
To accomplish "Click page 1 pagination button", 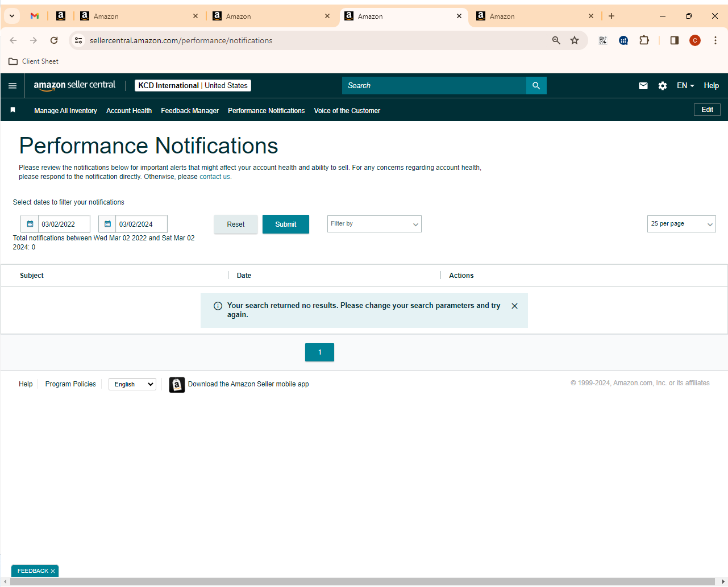I will 319,352.
